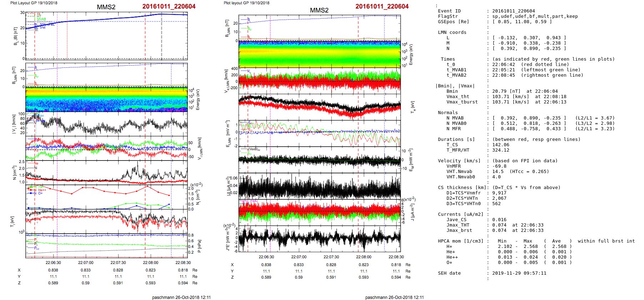
Task: Click the red 20161011_220604 heading on the right plot
Action: [x=382, y=6]
